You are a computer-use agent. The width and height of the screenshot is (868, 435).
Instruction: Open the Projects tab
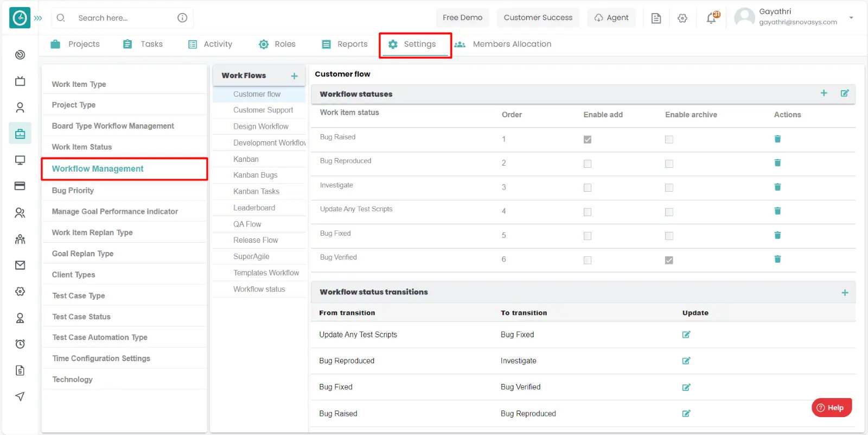75,44
